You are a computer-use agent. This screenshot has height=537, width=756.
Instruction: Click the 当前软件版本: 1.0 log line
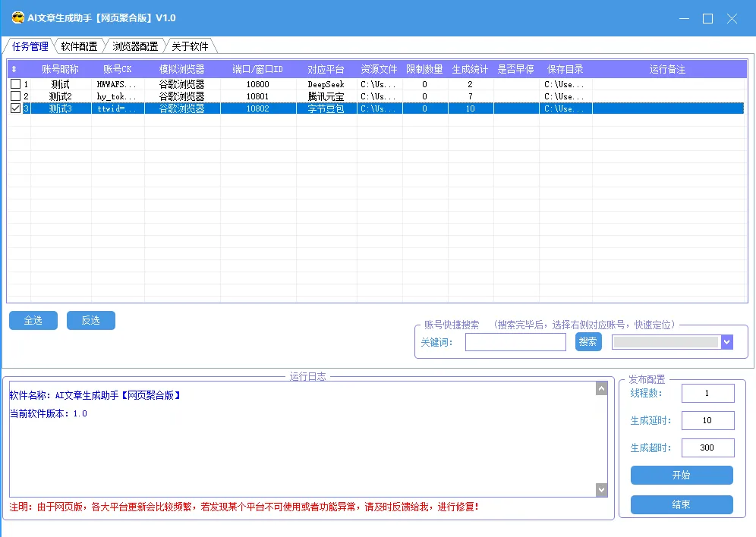pyautogui.click(x=49, y=413)
